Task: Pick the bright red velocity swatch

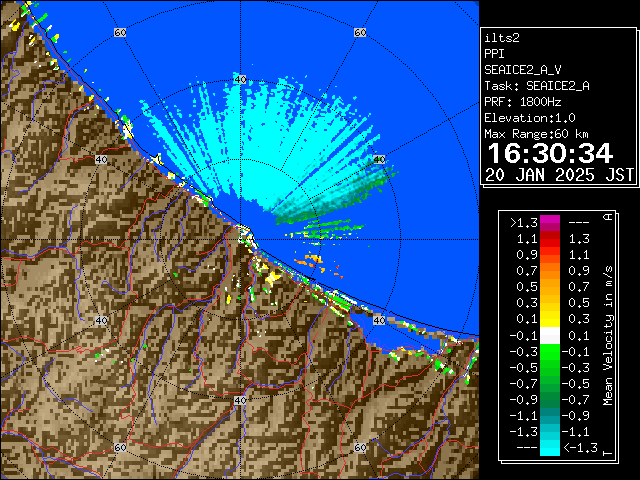Action: 550,243
